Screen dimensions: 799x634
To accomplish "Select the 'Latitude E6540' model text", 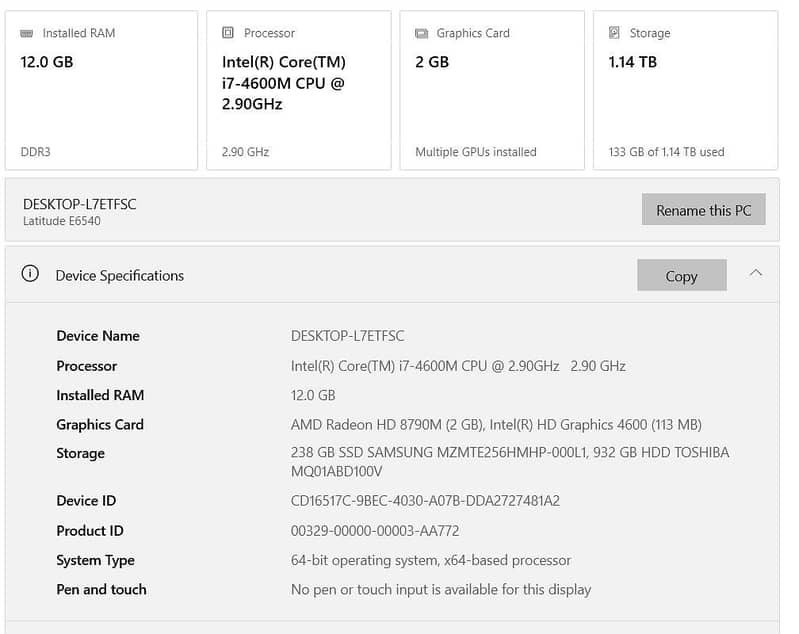I will (x=62, y=221).
